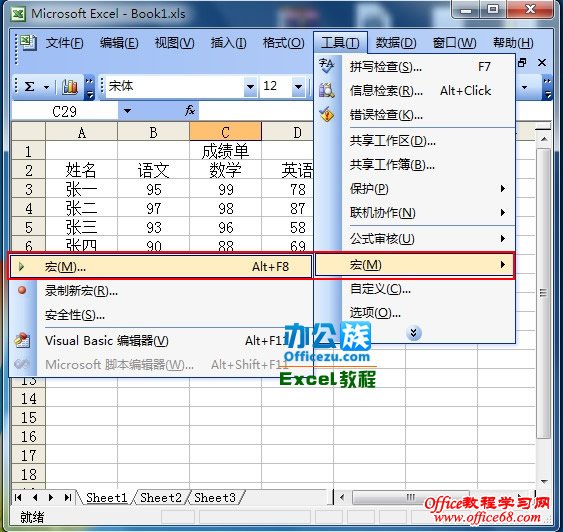Open the 数据(D) menu
Image resolution: width=563 pixels, height=532 pixels.
tap(396, 43)
